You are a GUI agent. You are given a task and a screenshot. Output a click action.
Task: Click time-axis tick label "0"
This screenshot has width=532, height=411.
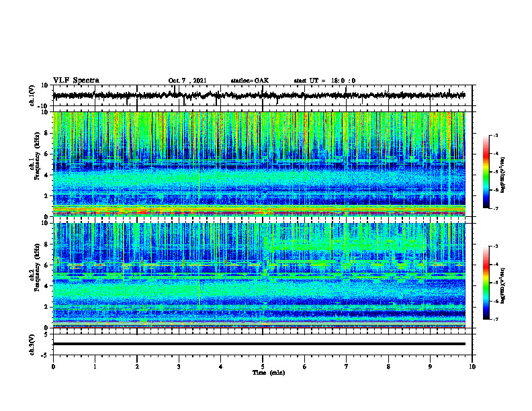(x=53, y=367)
